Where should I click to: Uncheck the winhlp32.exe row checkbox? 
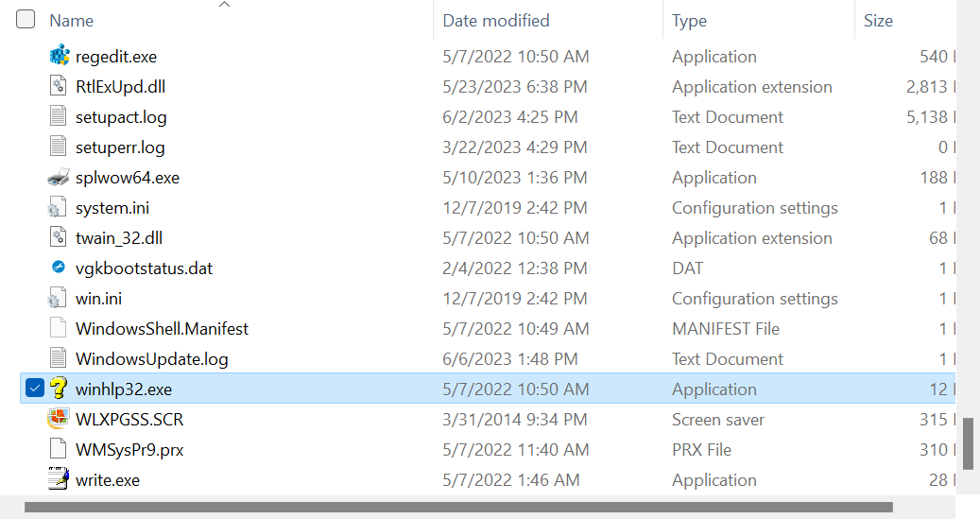[x=35, y=389]
